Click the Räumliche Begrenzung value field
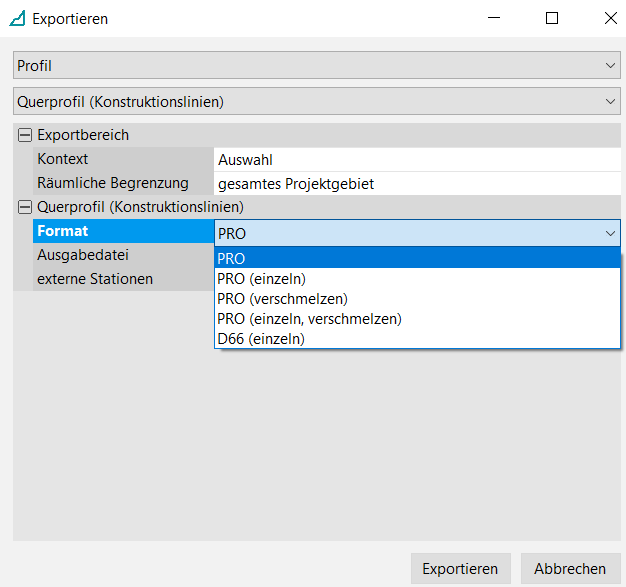The image size is (626, 587). pyautogui.click(x=417, y=183)
